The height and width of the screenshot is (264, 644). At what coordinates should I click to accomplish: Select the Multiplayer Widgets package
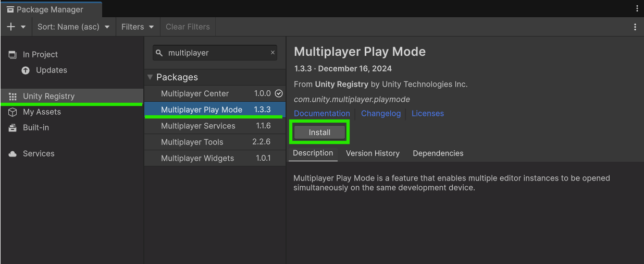(x=215, y=158)
